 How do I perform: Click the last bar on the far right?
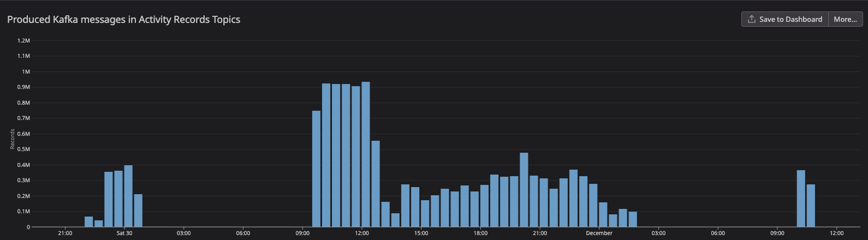[811, 205]
